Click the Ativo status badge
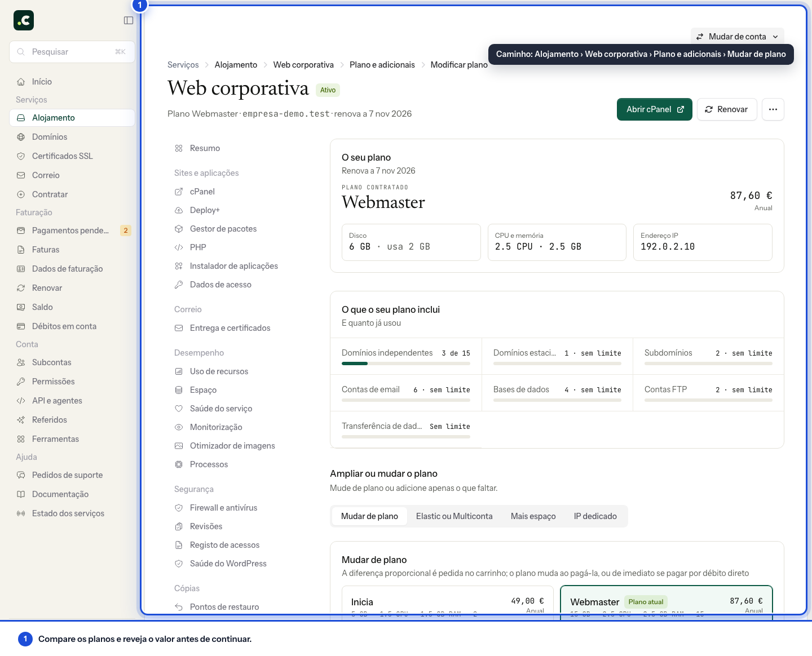812x656 pixels. click(328, 90)
